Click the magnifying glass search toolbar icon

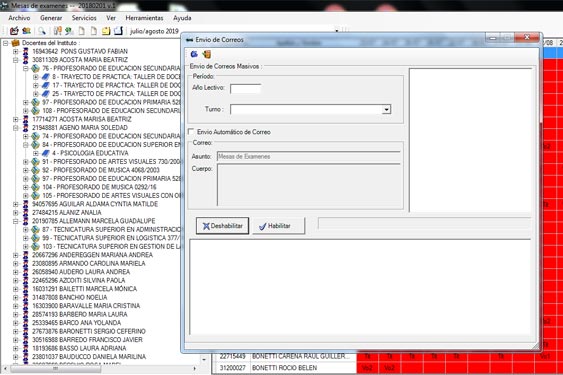coord(42,31)
